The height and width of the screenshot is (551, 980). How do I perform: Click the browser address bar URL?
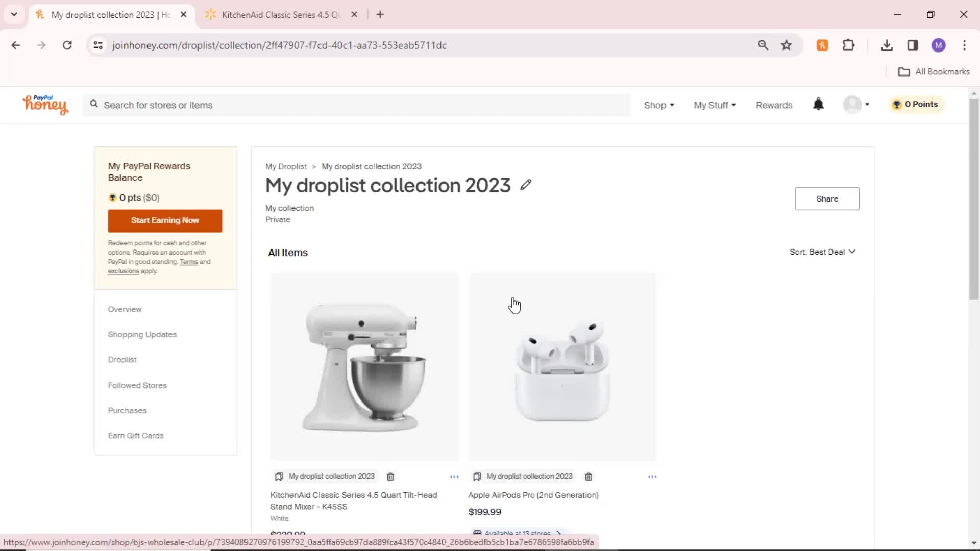[279, 45]
